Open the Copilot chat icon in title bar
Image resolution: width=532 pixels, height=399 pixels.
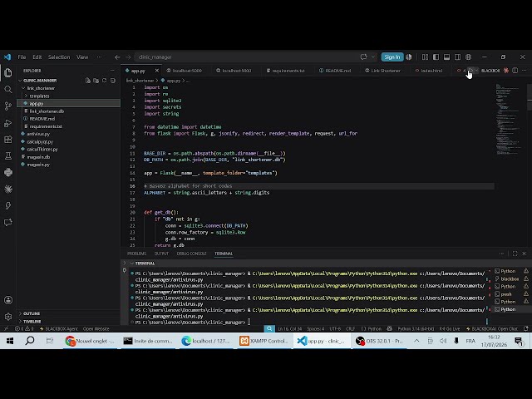pos(364,57)
